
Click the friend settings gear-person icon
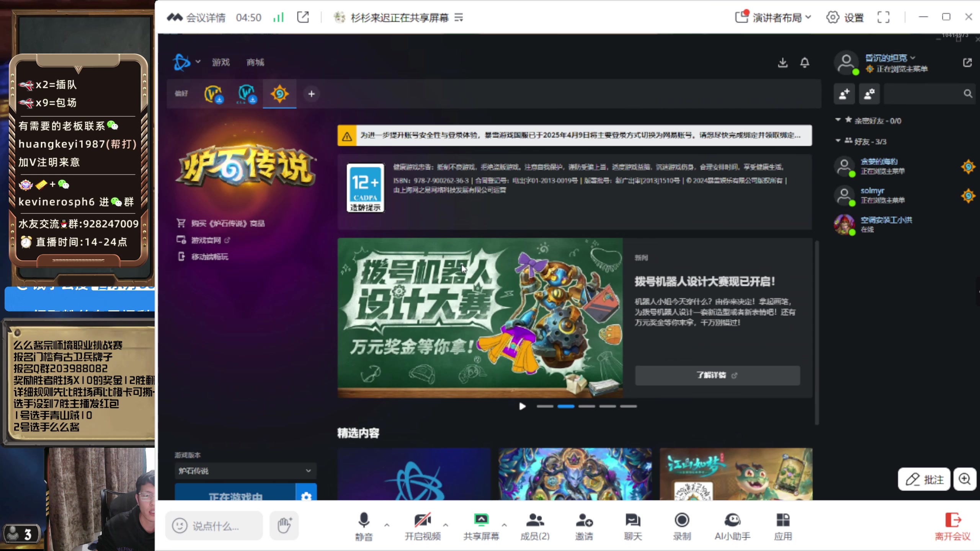tap(869, 94)
